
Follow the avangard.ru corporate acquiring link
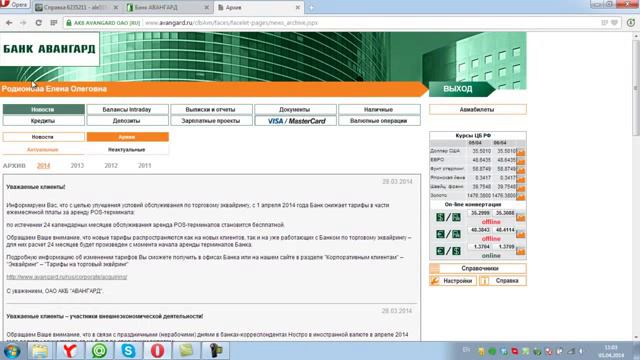coord(67,277)
